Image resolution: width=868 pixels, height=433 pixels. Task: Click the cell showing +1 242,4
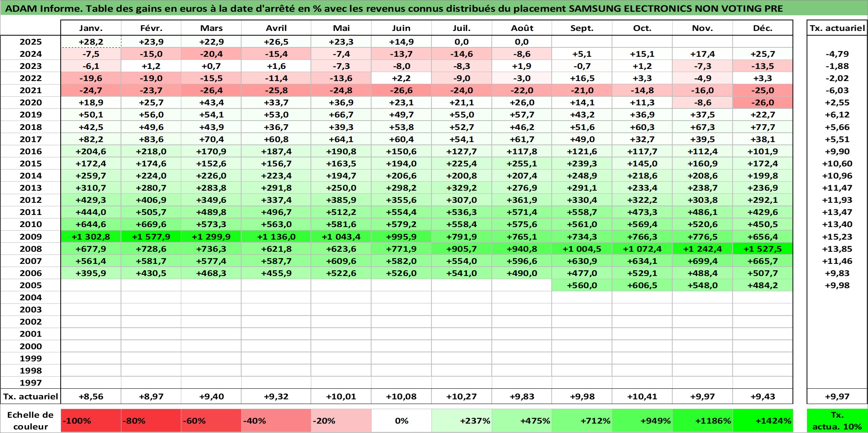tap(702, 249)
